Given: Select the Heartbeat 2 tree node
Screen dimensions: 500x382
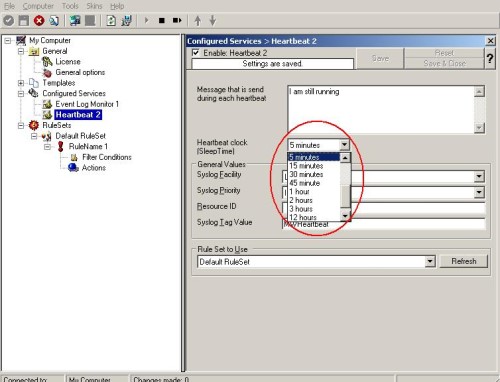Looking at the screenshot, I should click(x=78, y=115).
